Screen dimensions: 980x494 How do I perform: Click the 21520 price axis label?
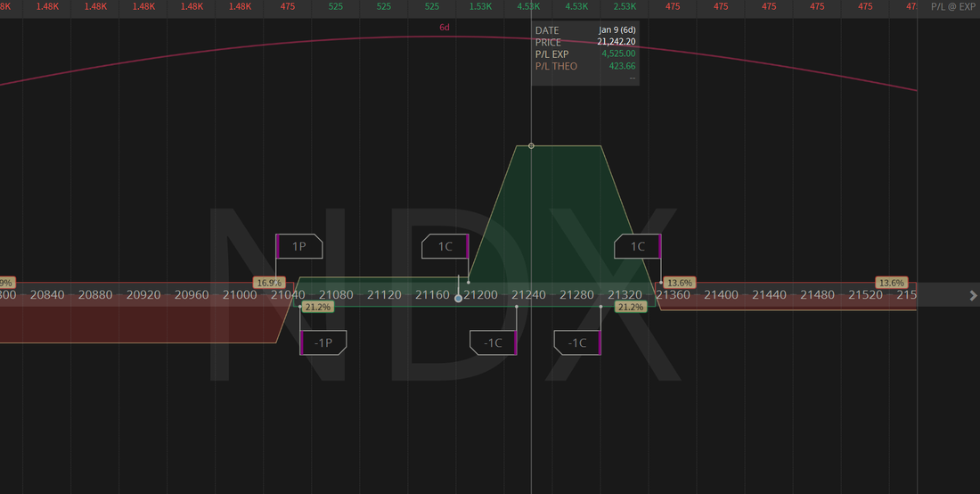click(865, 294)
